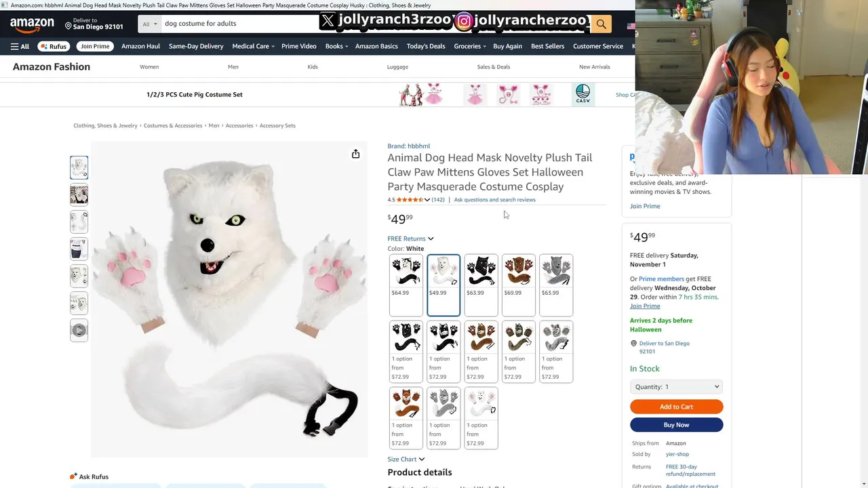Click the share icon above product image
The image size is (868, 488).
355,154
